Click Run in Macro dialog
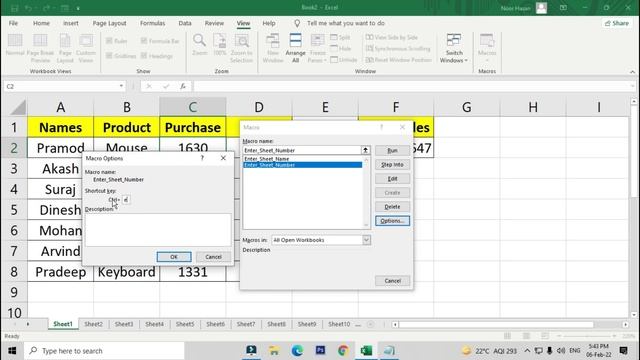The height and width of the screenshot is (360, 640). (x=392, y=151)
